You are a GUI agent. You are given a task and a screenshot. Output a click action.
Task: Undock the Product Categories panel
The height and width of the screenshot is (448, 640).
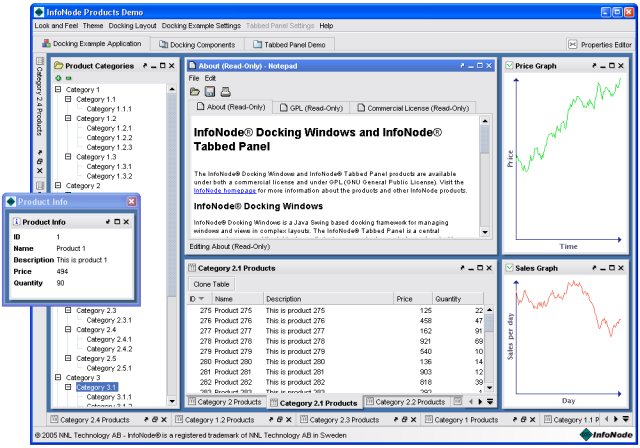[145, 66]
